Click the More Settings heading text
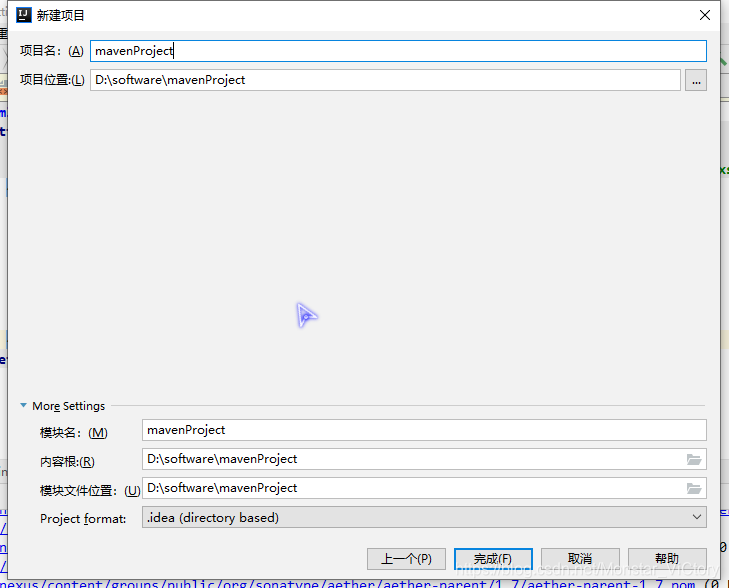The image size is (729, 588). tap(69, 406)
